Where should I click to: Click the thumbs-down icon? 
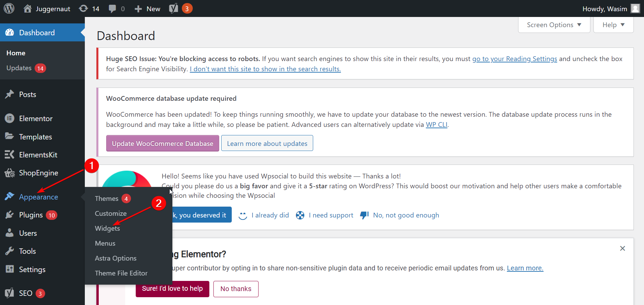(x=364, y=215)
